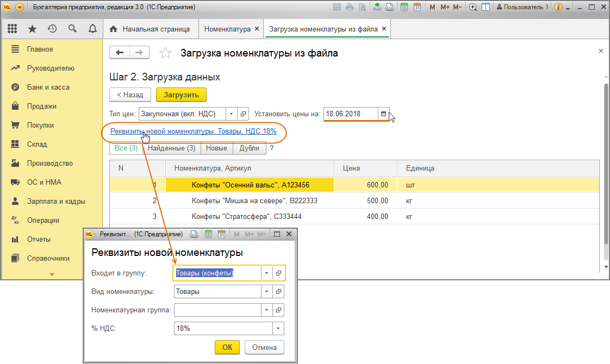
Task: Open calendar picker for price date
Action: (383, 114)
